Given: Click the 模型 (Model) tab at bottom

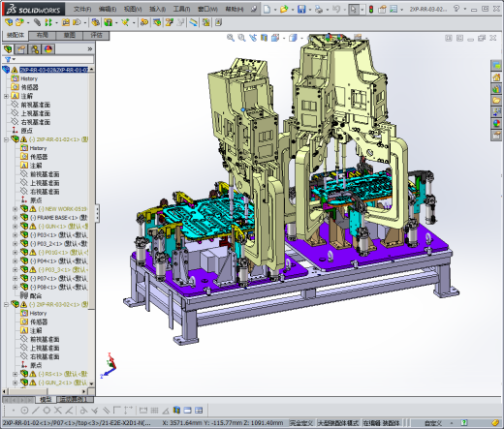Looking at the screenshot, I should pos(46,400).
